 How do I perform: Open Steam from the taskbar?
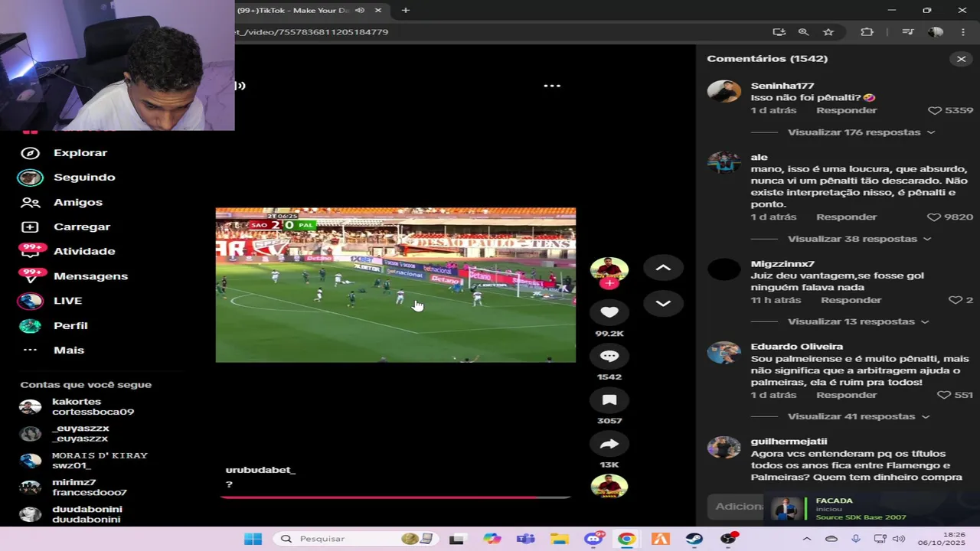(694, 539)
